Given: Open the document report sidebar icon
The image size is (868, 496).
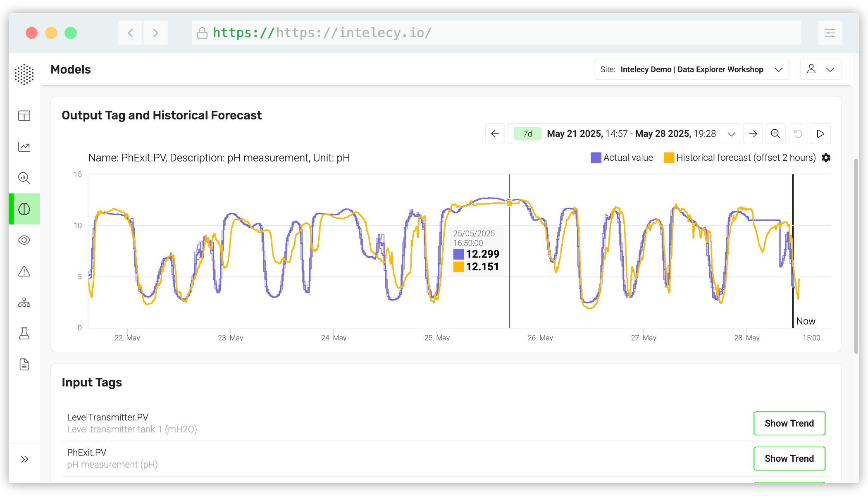Looking at the screenshot, I should pyautogui.click(x=24, y=365).
